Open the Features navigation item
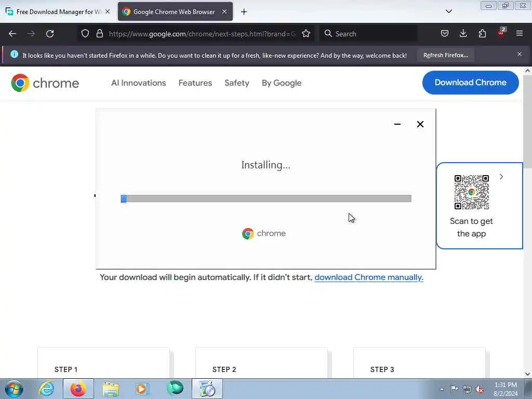The width and height of the screenshot is (532, 399). point(195,83)
